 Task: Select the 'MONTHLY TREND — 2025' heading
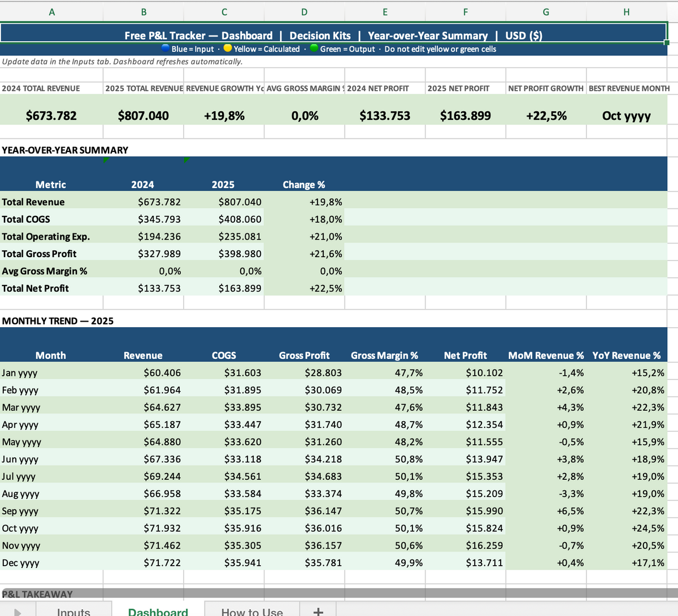[58, 321]
